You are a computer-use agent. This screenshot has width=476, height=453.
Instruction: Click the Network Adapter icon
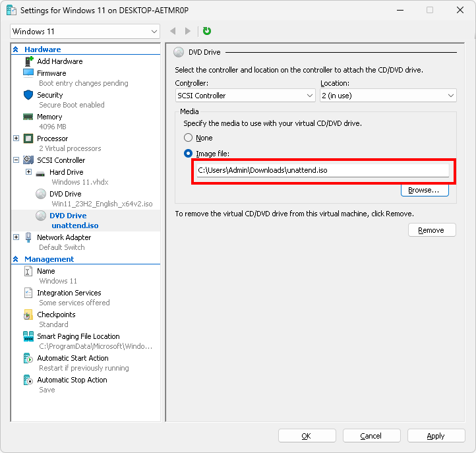[28, 237]
